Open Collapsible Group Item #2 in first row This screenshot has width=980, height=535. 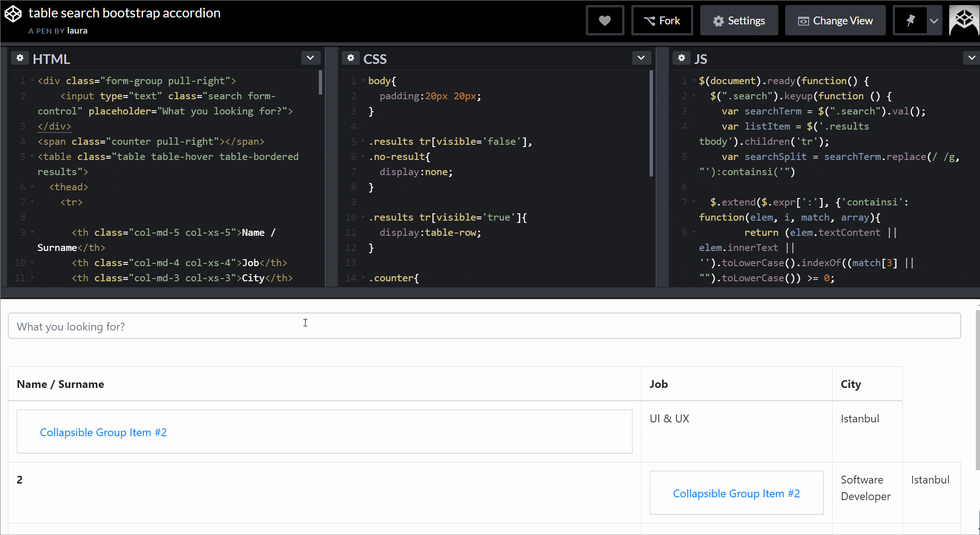(x=103, y=433)
